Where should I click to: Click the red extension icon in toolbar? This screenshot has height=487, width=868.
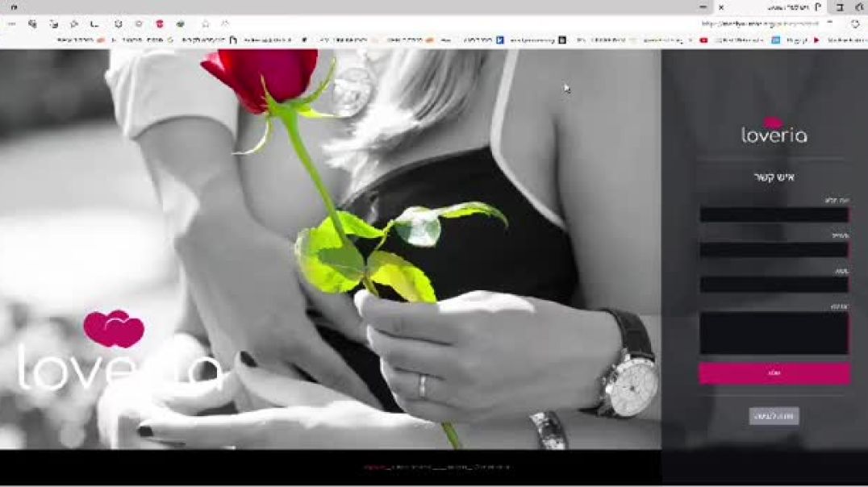click(160, 24)
